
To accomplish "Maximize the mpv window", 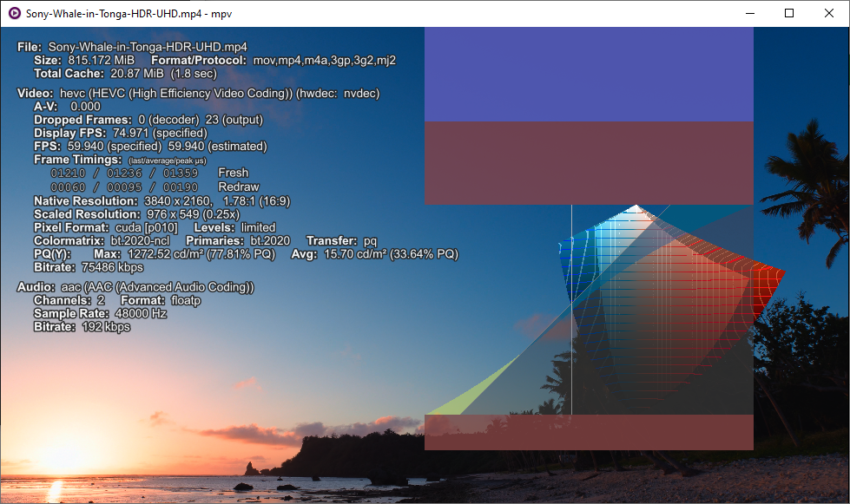I will [x=789, y=13].
